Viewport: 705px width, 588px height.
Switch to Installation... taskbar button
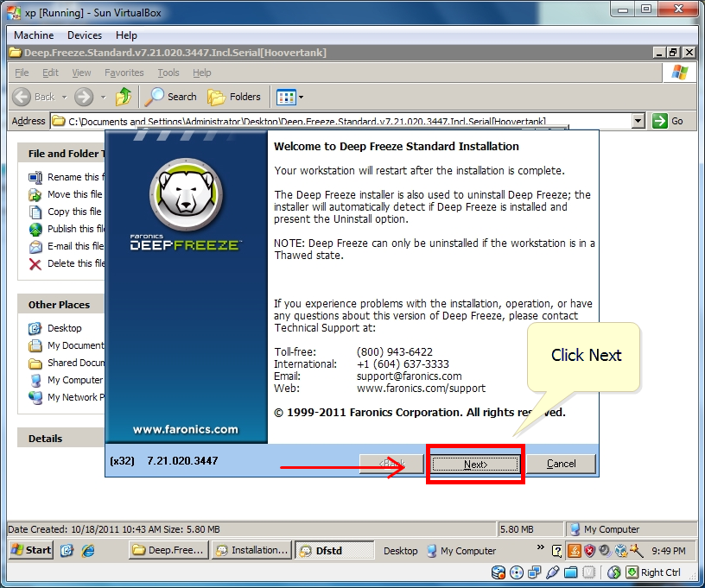[251, 550]
